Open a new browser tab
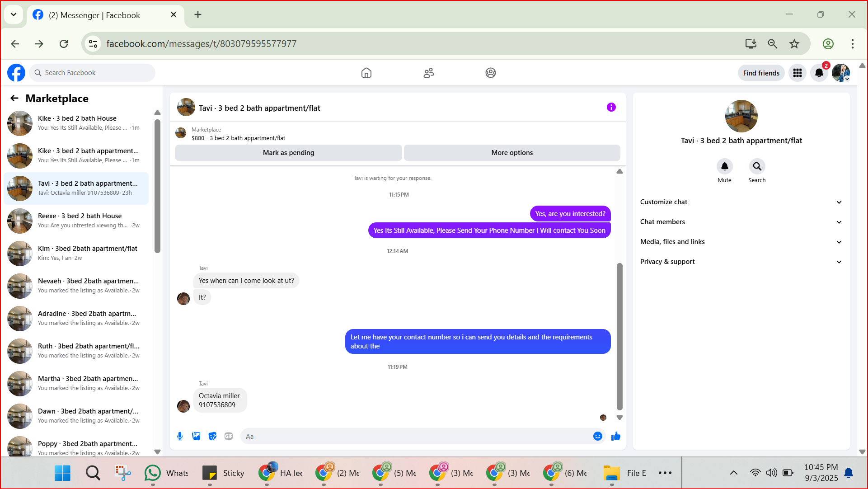The width and height of the screenshot is (868, 489). 198,14
